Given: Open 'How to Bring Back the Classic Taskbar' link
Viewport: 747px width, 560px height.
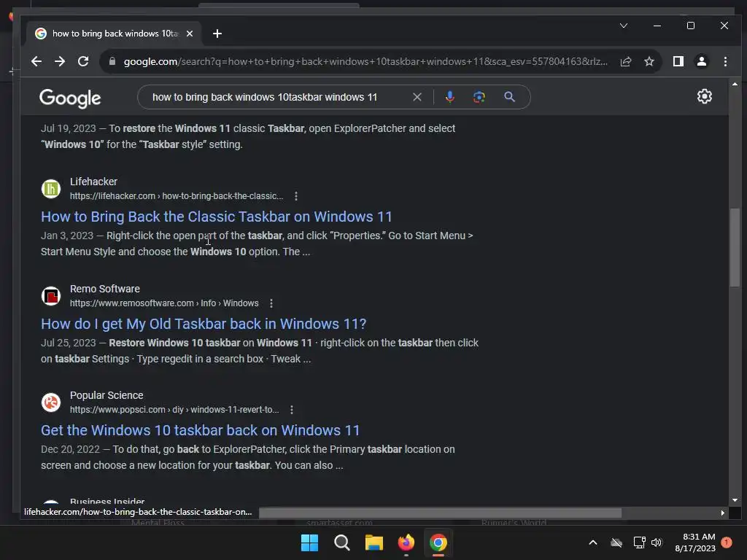Looking at the screenshot, I should pos(216,217).
